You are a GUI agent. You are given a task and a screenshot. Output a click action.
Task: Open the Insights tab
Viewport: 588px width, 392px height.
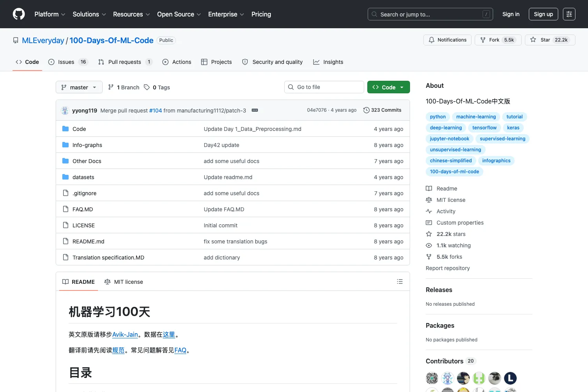(328, 62)
